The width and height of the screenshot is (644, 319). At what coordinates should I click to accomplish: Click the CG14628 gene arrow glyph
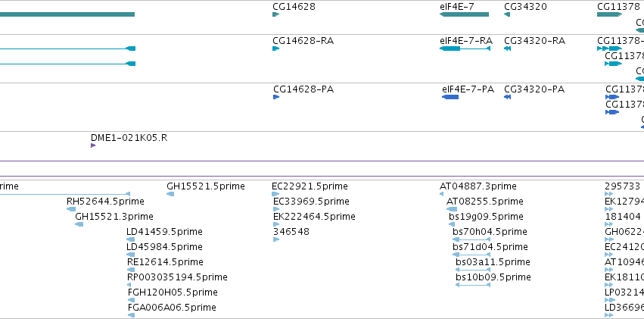click(x=275, y=14)
